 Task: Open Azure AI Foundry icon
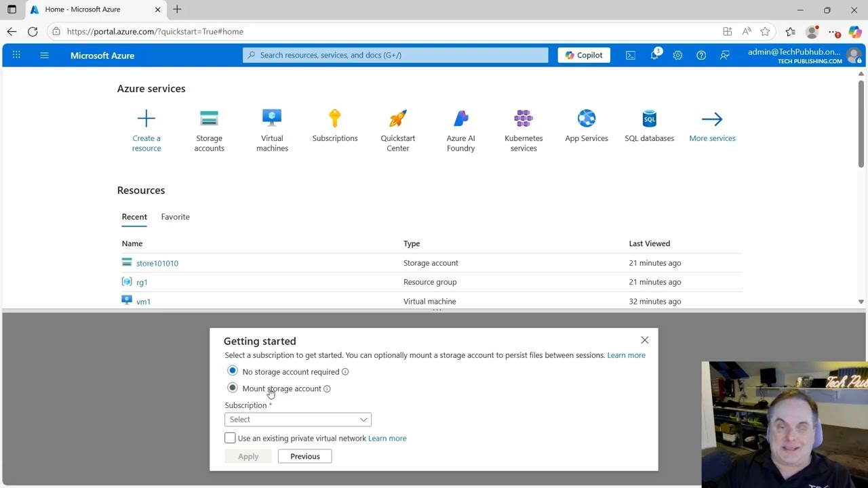click(461, 119)
